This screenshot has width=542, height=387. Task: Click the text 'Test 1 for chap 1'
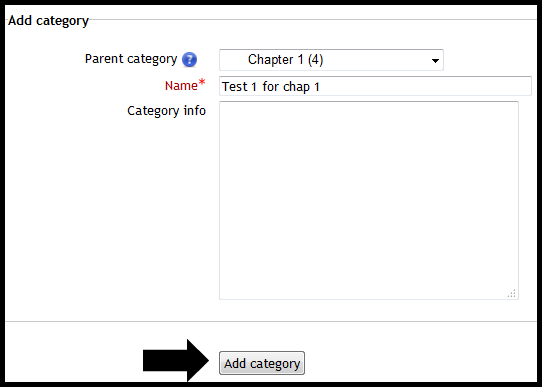[271, 87]
